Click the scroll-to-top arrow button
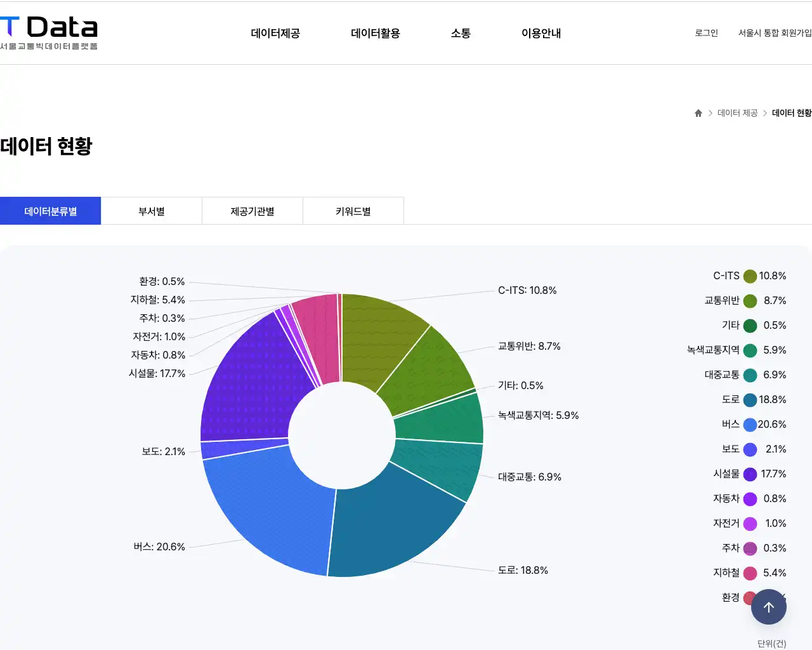The image size is (812, 650). point(768,607)
